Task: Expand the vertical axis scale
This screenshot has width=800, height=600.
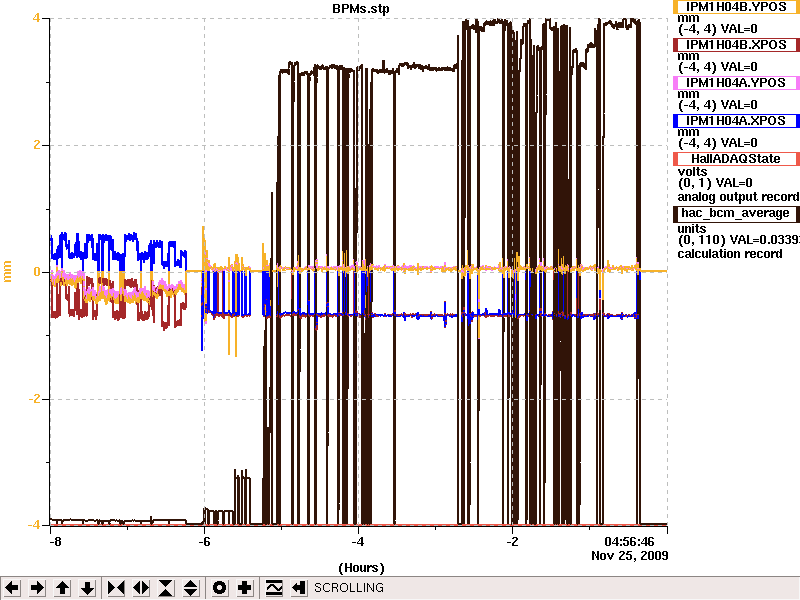Action: (191, 588)
